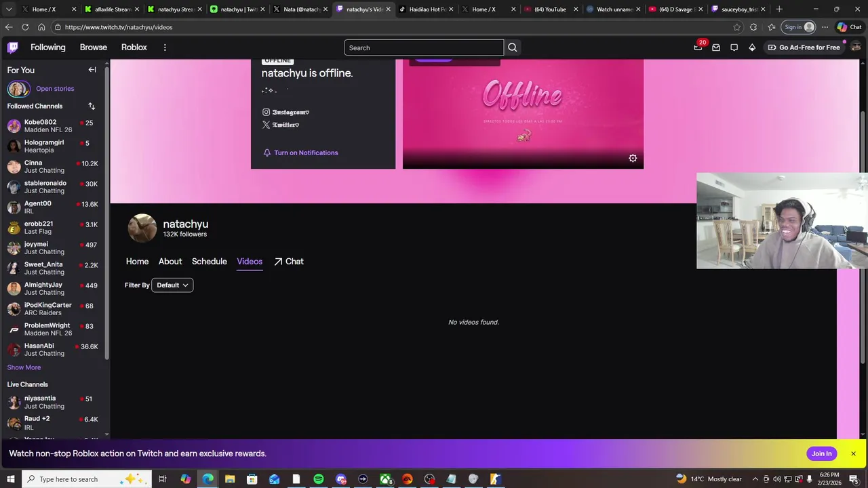The height and width of the screenshot is (488, 868).
Task: Open natachyu's profile picture
Action: coord(142,228)
